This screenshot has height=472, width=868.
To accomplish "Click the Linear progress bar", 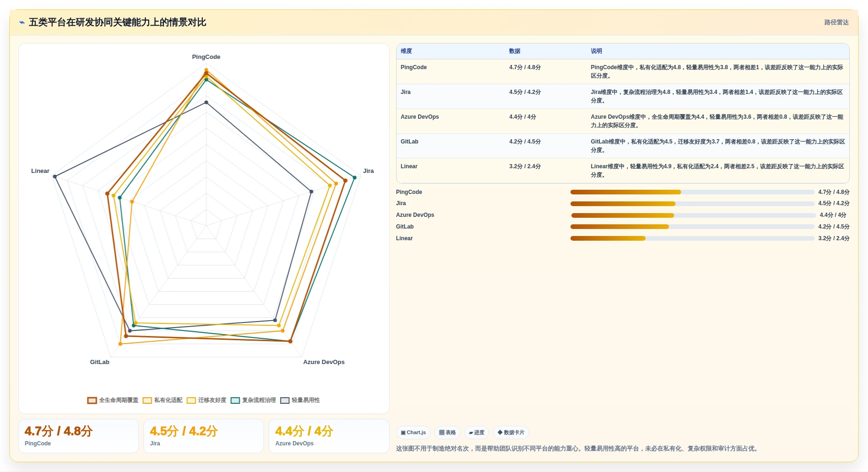I will (x=692, y=238).
